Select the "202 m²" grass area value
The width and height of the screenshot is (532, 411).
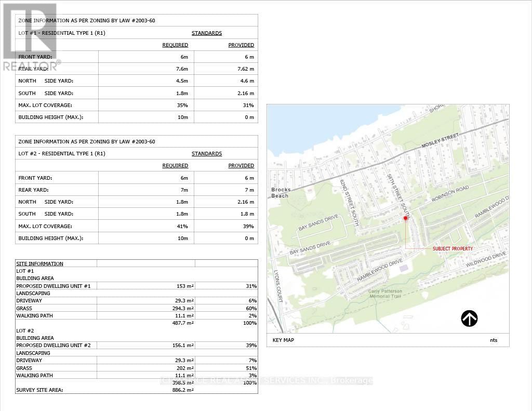185,368
